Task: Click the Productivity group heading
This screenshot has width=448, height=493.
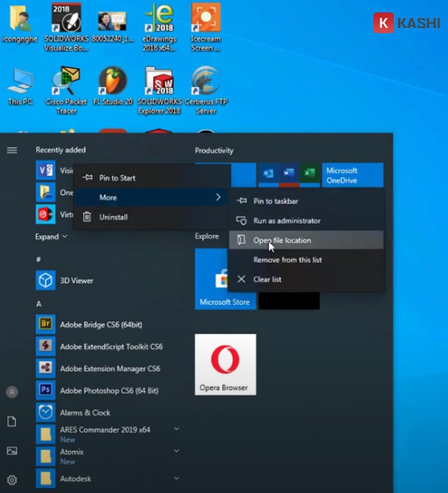Action: [214, 151]
